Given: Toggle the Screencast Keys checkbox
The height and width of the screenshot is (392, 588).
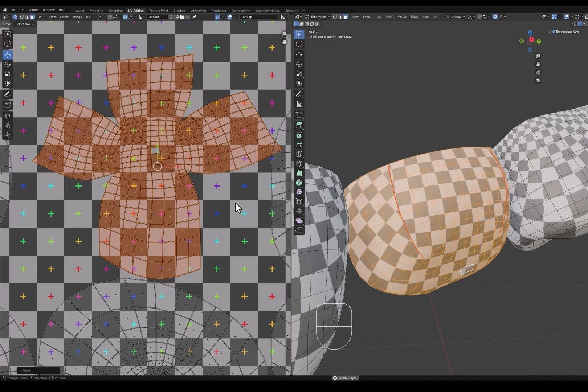Looking at the screenshot, I should 554,32.
